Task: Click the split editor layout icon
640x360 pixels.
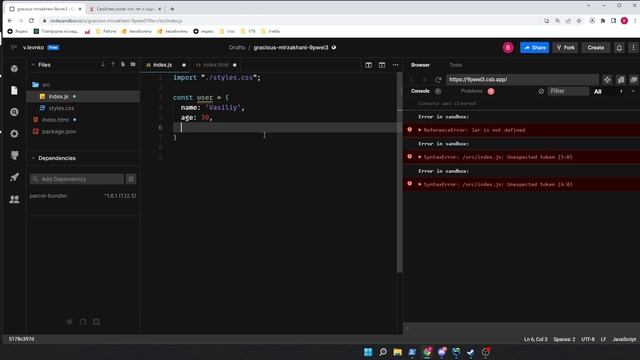Action: pos(369,65)
